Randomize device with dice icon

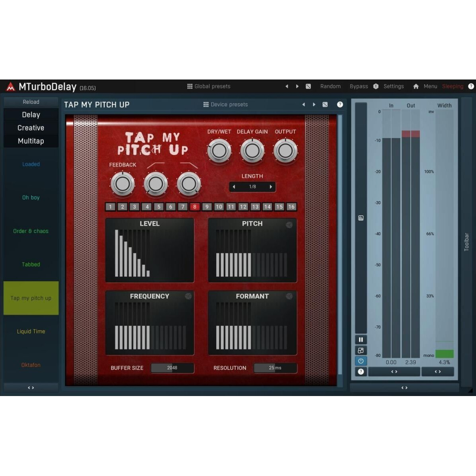[325, 104]
